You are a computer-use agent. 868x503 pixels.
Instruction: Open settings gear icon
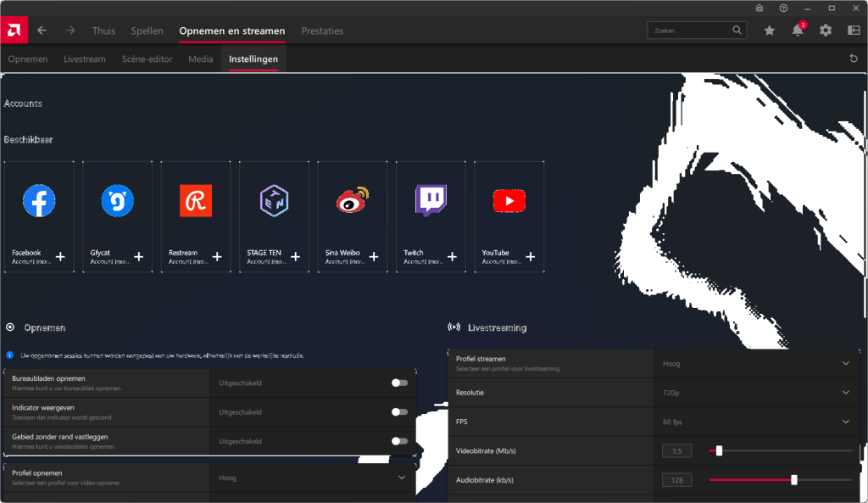point(826,31)
